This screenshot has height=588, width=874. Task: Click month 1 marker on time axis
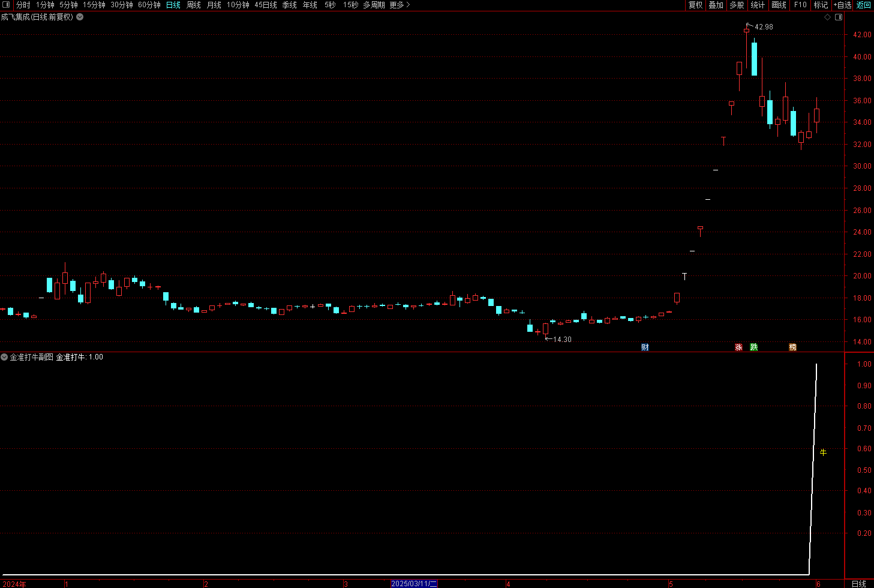pyautogui.click(x=66, y=584)
